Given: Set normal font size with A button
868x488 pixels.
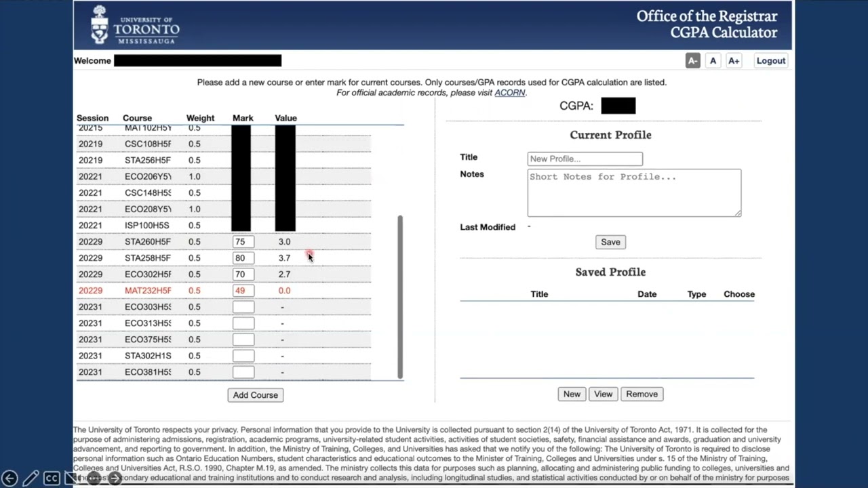Looking at the screenshot, I should (713, 61).
